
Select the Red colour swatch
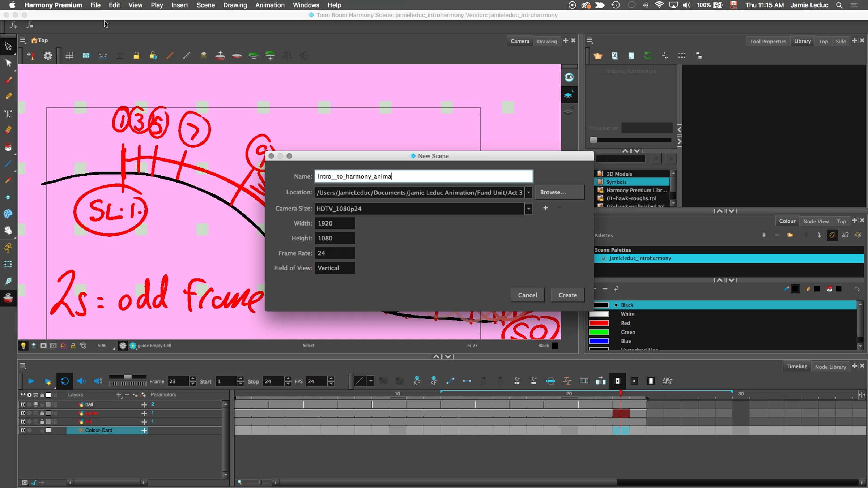599,323
